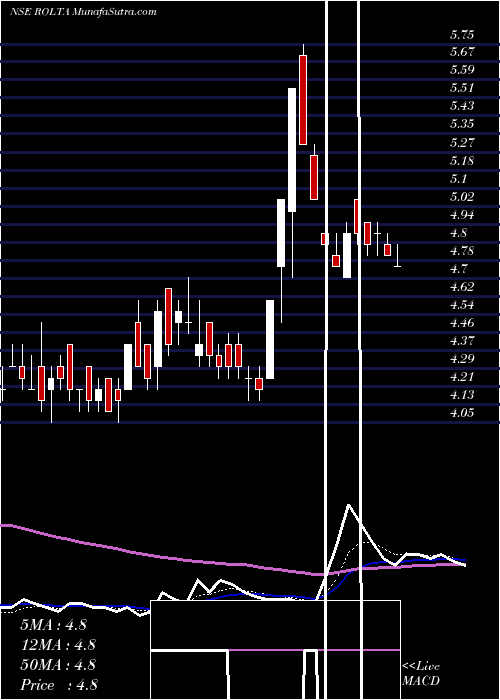Click the 4.37 price level label
This screenshot has width=500, height=700.
(x=462, y=341)
